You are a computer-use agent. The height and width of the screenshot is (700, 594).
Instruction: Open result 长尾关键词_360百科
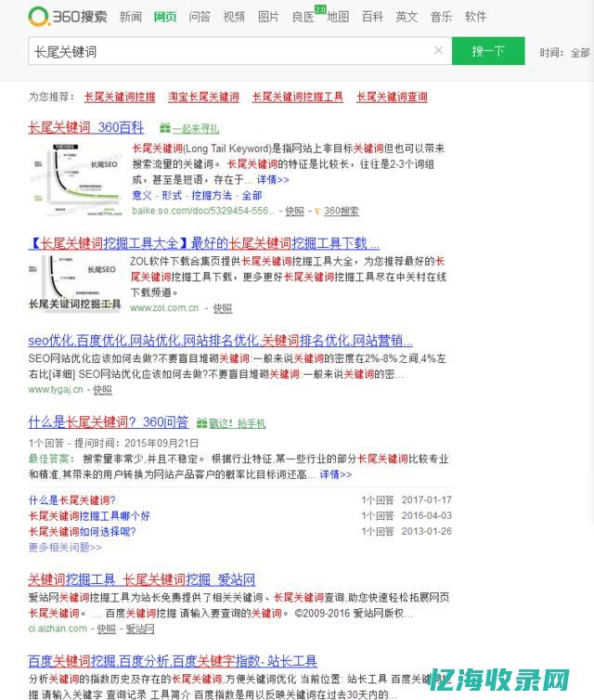pos(86,128)
